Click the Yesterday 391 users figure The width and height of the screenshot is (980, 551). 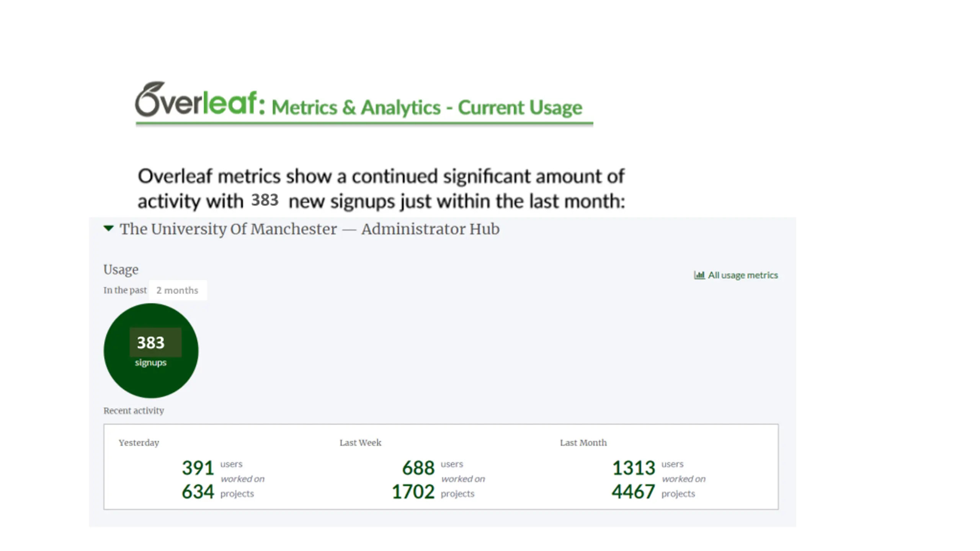[x=198, y=468]
